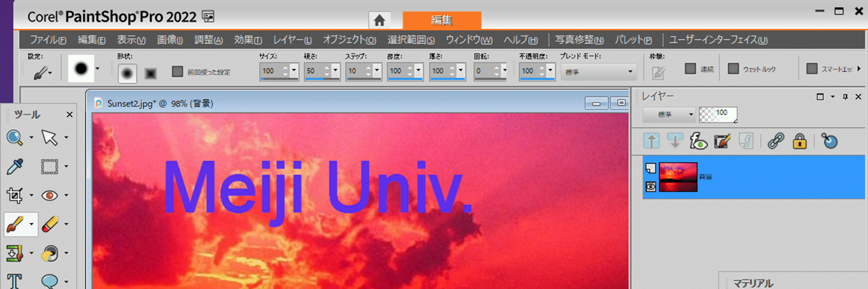The image size is (868, 289).
Task: Open the 調整 menu
Action: 209,40
